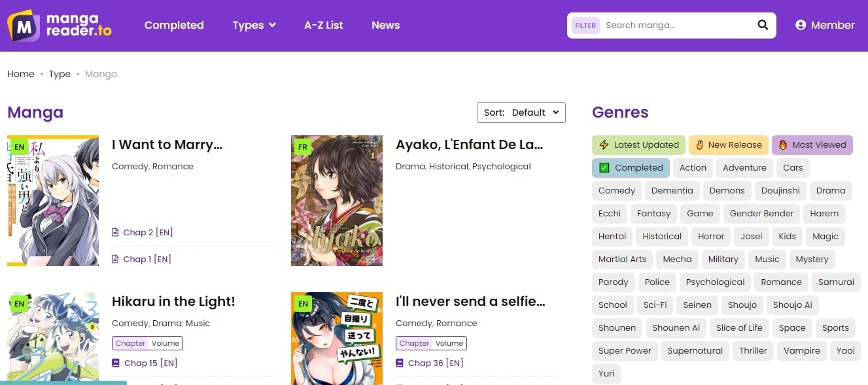Pick the Samurai genre
This screenshot has height=385, width=868.
tap(836, 282)
